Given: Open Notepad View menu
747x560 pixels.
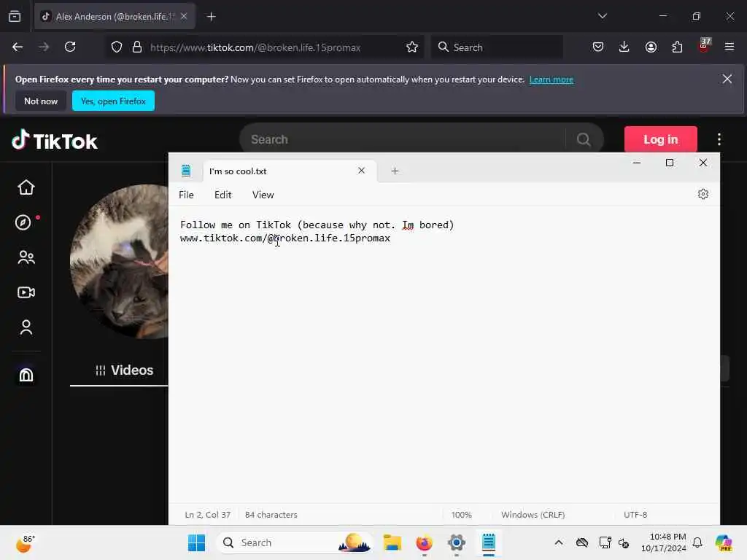Looking at the screenshot, I should [263, 195].
